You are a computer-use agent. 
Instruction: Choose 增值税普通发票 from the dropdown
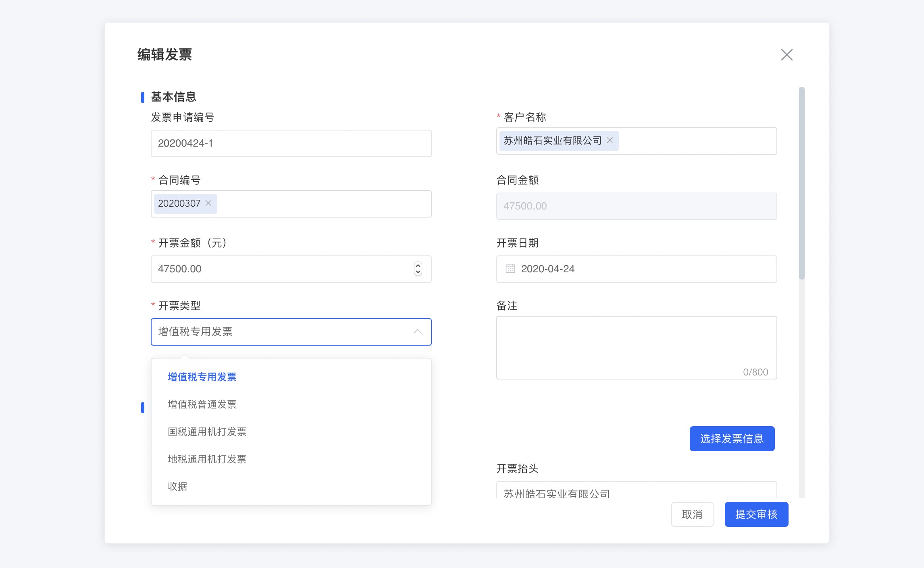point(202,404)
